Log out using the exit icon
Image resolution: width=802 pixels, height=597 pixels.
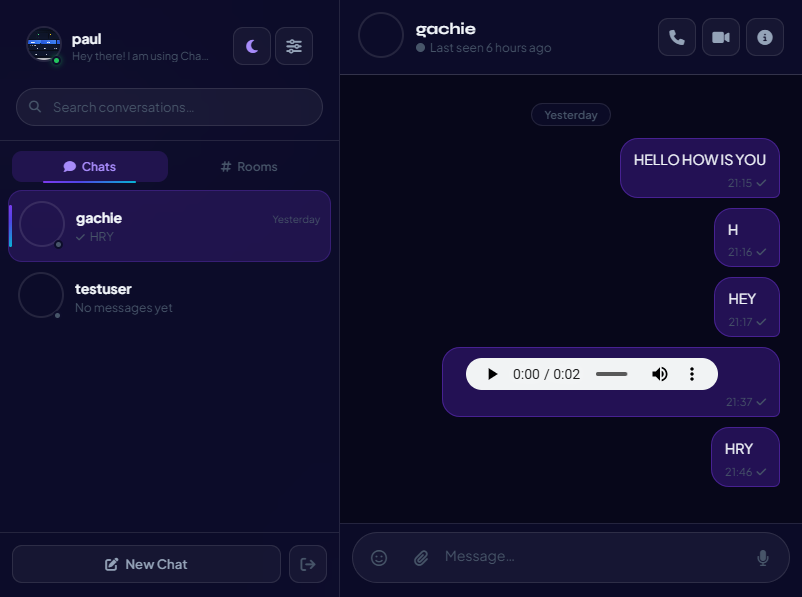pyautogui.click(x=307, y=564)
